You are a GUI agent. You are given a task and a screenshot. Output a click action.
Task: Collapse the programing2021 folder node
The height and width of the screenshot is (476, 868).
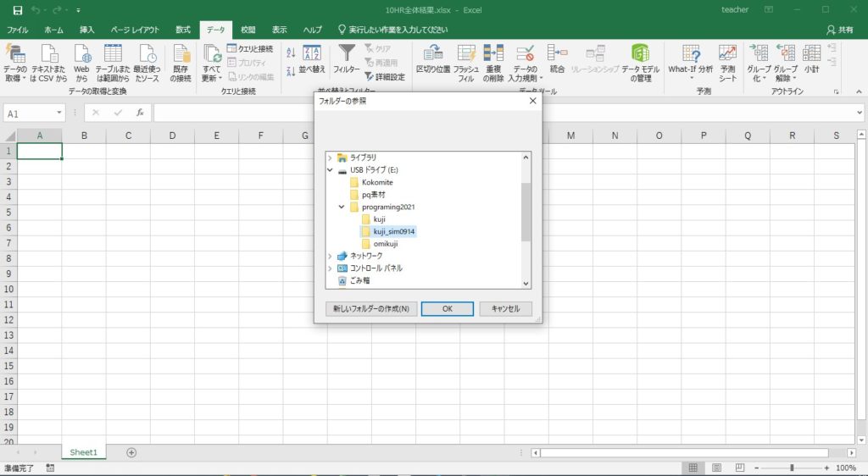point(342,208)
